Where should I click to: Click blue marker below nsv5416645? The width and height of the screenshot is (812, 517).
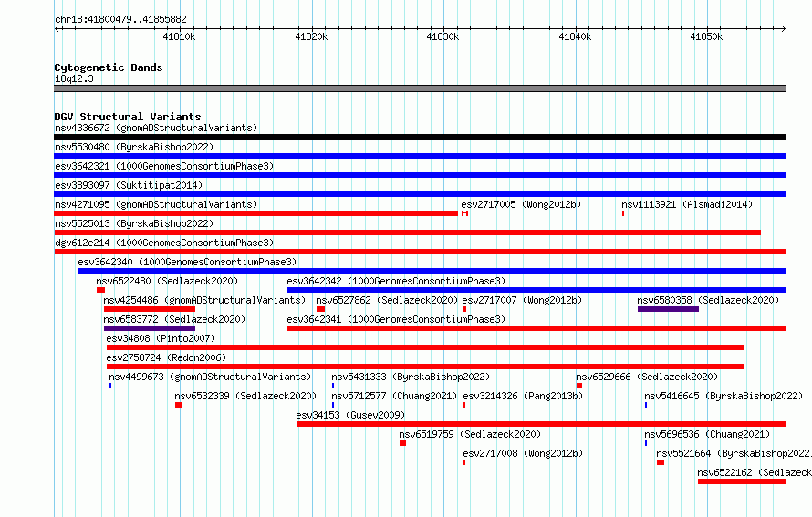646,405
